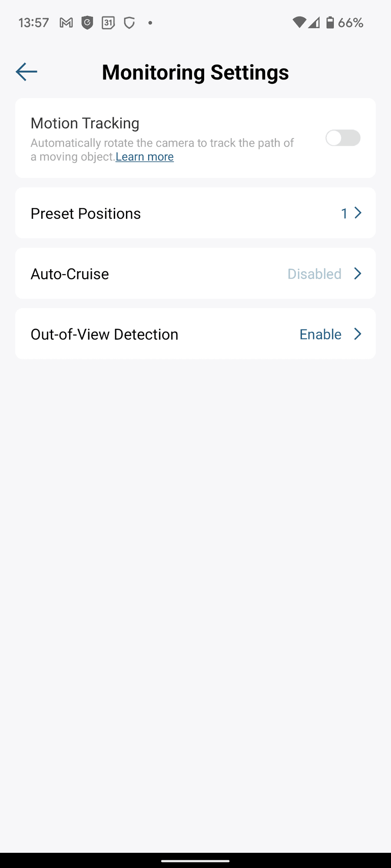Tap the Wi-Fi signal icon
The height and width of the screenshot is (868, 391).
(299, 23)
